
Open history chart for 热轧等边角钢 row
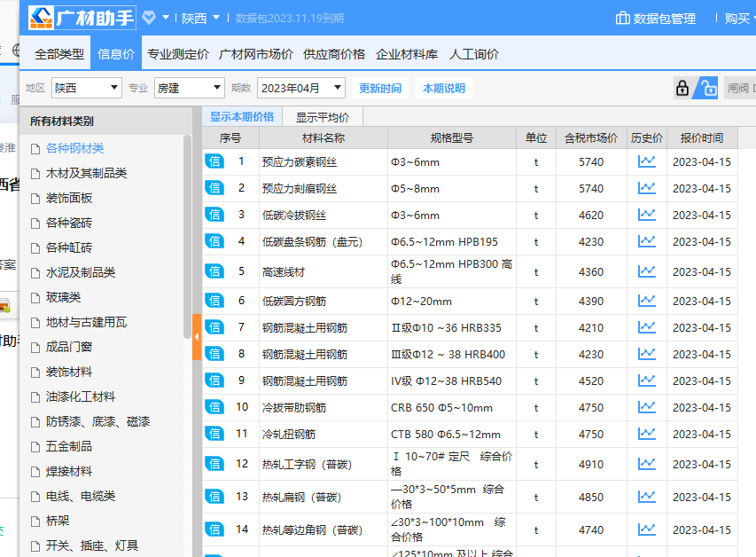coord(647,530)
